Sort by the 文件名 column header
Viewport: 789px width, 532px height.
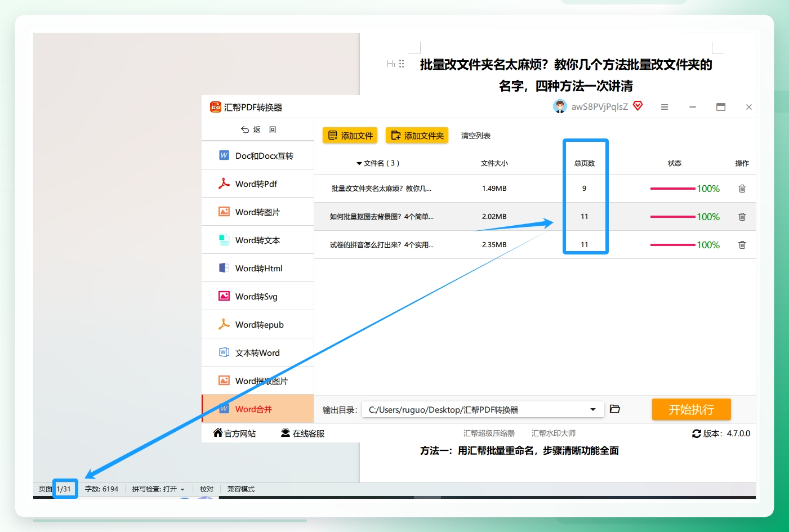click(x=378, y=163)
